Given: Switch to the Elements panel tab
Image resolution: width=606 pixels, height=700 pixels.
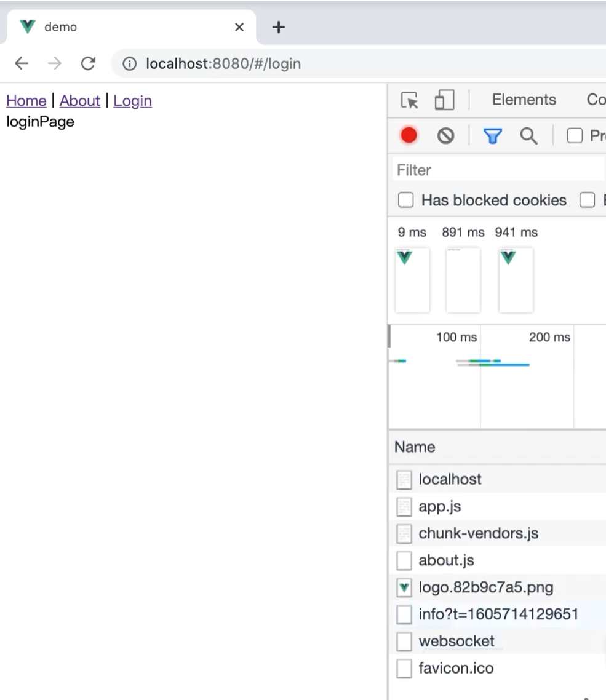Looking at the screenshot, I should point(524,100).
